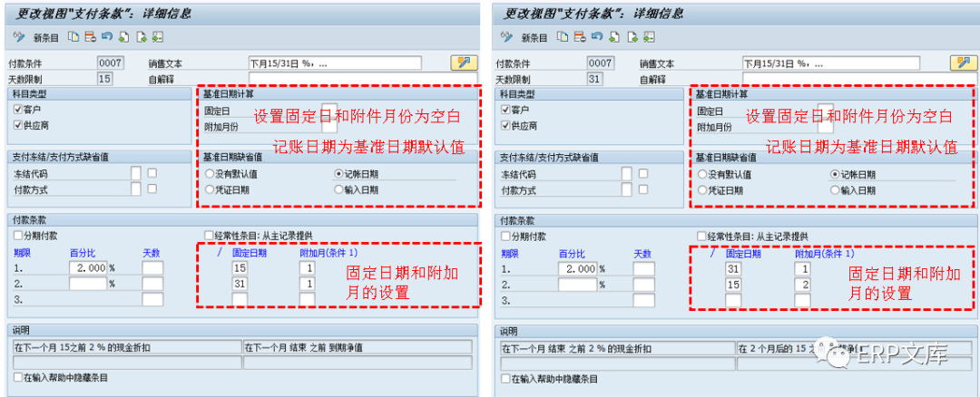980x397 pixels.
Task: Toggle 供应商 checkbox in day-limit 31 window
Action: click(505, 125)
